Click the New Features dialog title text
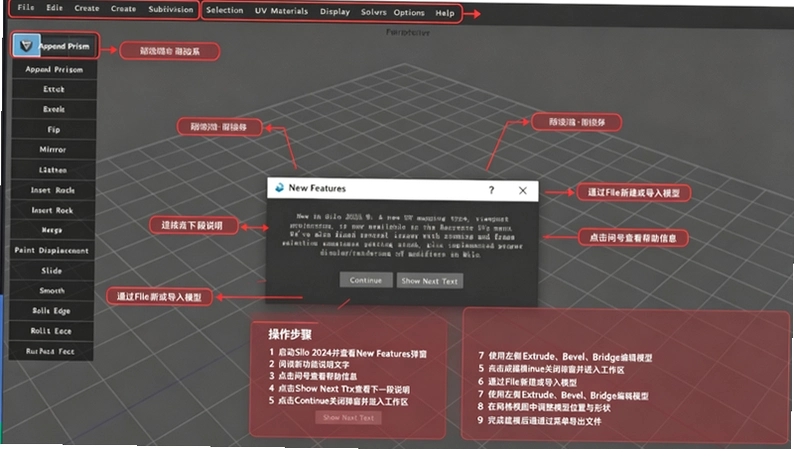 tap(317, 188)
